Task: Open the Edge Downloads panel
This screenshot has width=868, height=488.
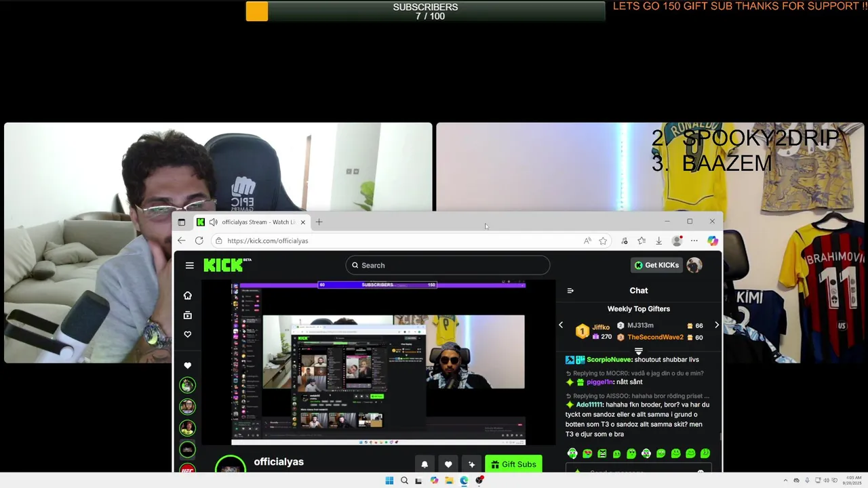Action: 658,241
